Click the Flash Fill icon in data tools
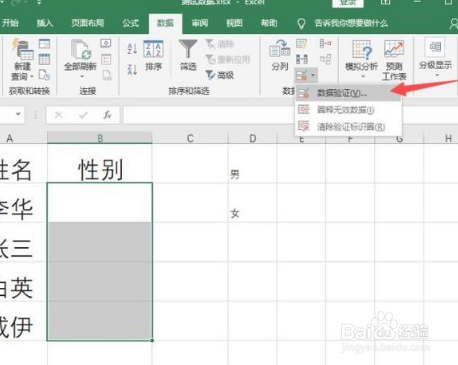The height and width of the screenshot is (365, 458). [302, 44]
